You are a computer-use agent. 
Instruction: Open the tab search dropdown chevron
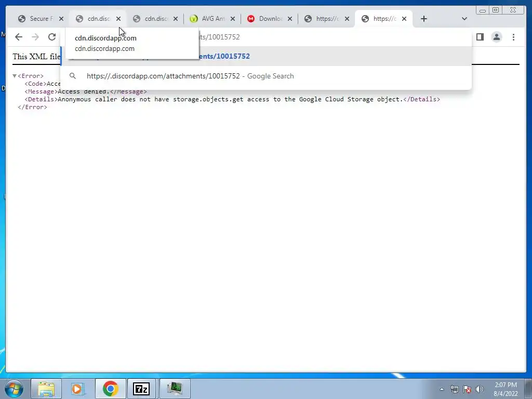point(464,19)
